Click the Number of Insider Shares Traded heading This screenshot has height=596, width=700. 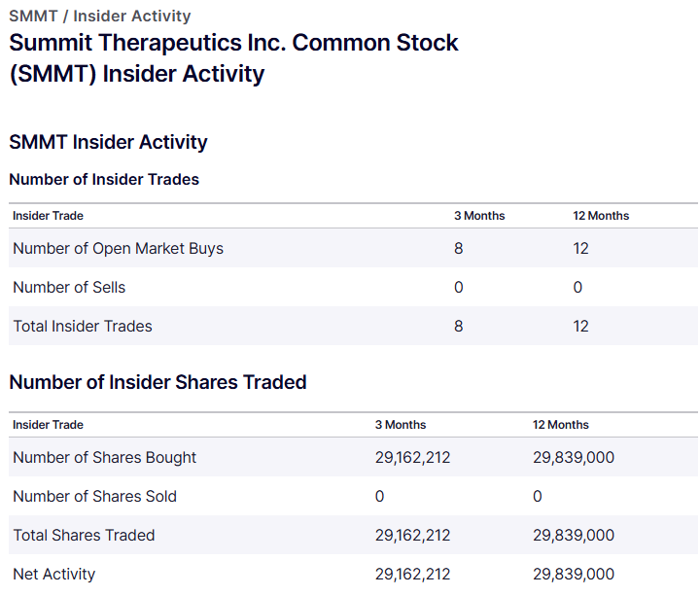click(157, 382)
